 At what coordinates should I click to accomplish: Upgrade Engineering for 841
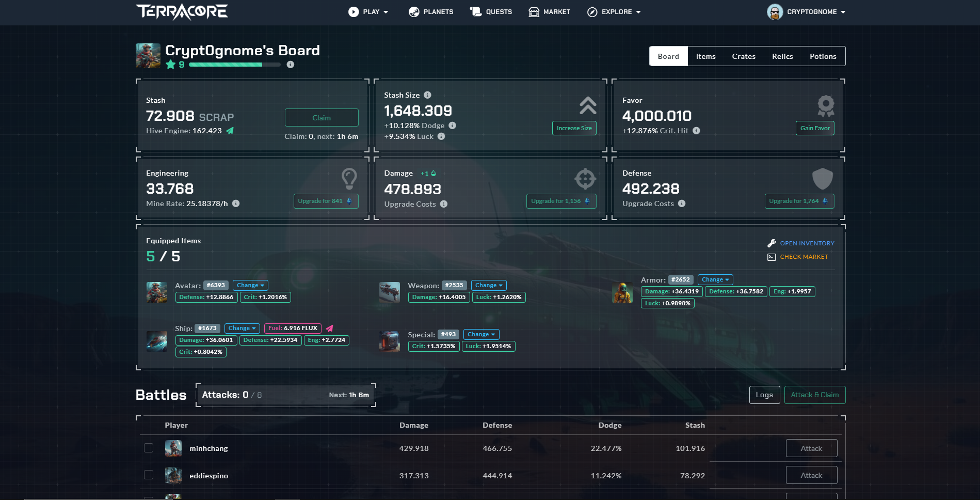click(x=326, y=201)
